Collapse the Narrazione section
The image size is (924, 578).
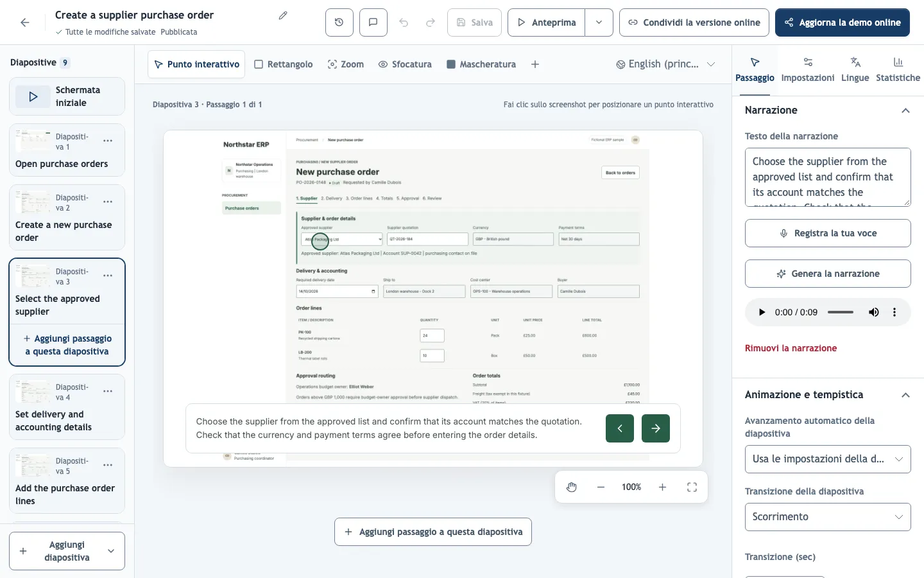(x=905, y=110)
